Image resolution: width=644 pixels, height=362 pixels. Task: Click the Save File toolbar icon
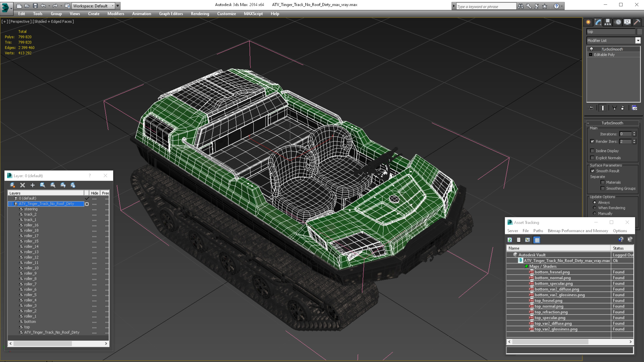click(x=35, y=6)
